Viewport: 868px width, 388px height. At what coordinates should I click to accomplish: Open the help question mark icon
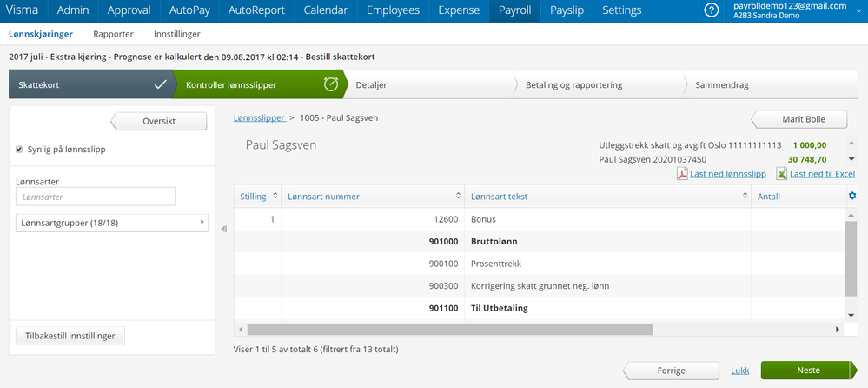(x=712, y=10)
